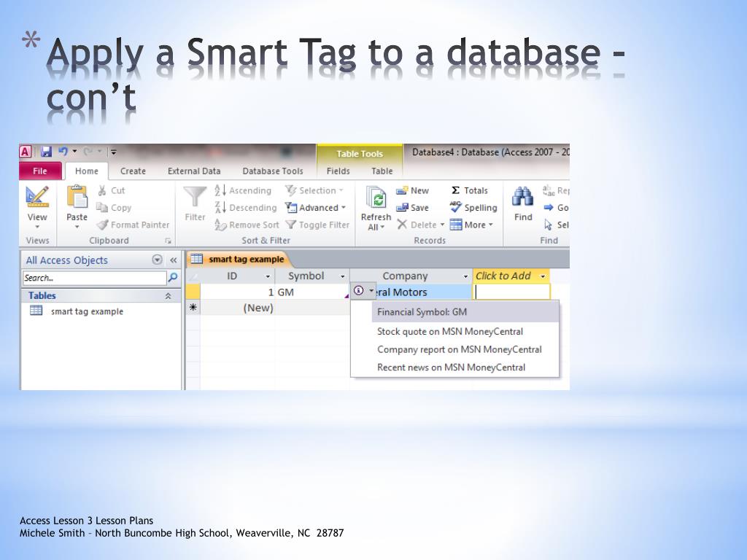Click the Access application icon in title bar
747x560 pixels.
click(26, 152)
